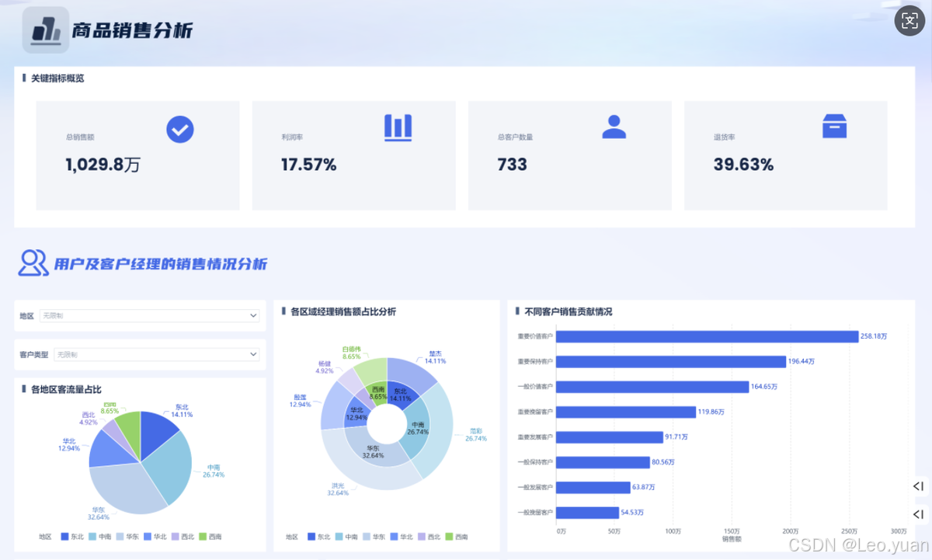The width and height of the screenshot is (932, 560).
Task: Click the 商品销售分析 page title
Action: coord(132,30)
